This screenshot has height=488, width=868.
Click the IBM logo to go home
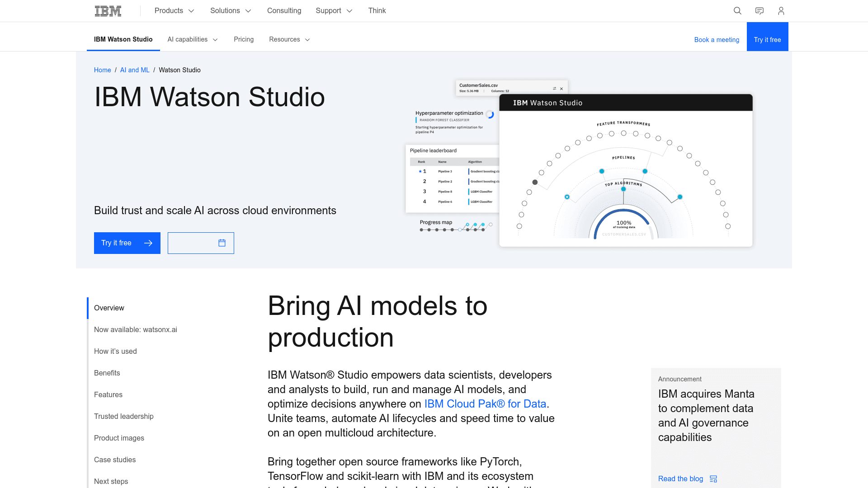108,10
